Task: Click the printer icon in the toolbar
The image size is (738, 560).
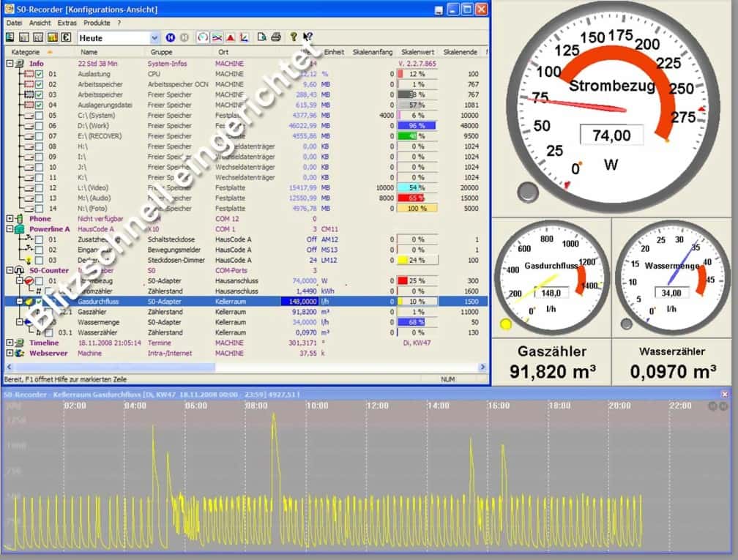Action: tap(275, 37)
